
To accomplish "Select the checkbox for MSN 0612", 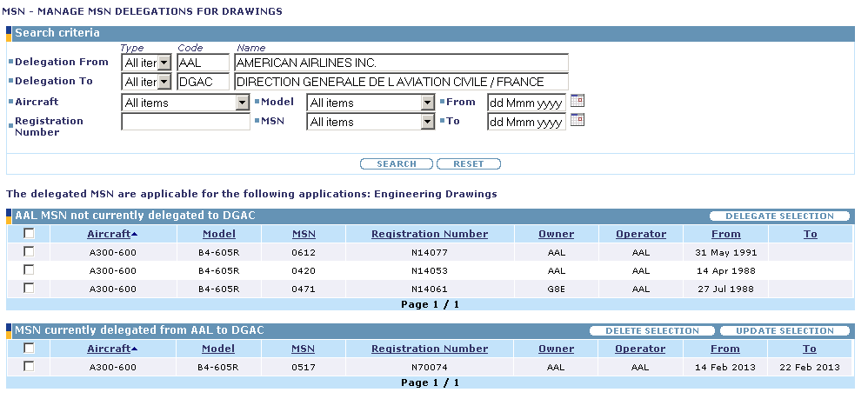I will 29,252.
